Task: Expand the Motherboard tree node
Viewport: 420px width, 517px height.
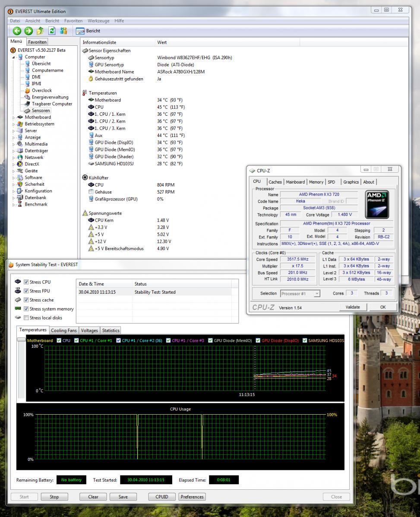Action: (x=13, y=117)
